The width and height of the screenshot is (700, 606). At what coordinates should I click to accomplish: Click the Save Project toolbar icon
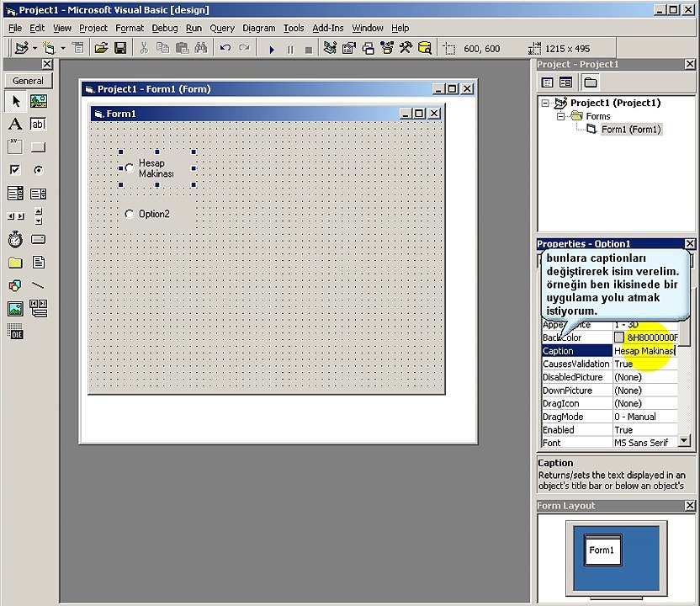120,48
